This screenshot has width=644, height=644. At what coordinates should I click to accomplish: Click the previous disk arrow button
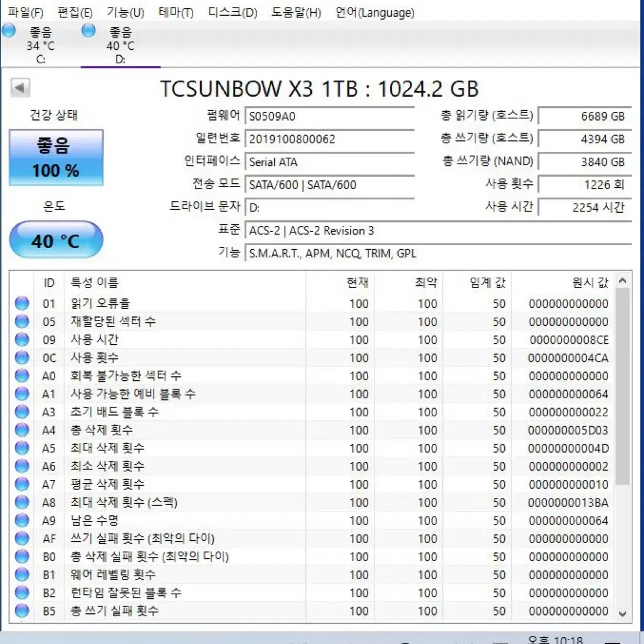20,88
